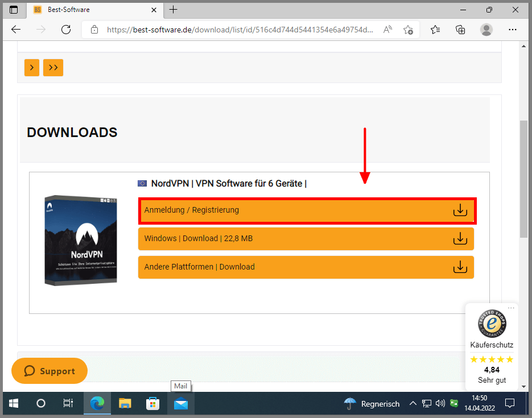Click the browser profile avatar
Viewport: 532px width, 418px height.
click(486, 30)
